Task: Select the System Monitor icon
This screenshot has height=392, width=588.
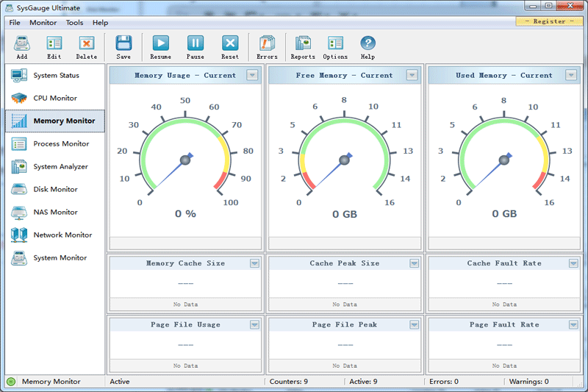Action: point(19,257)
